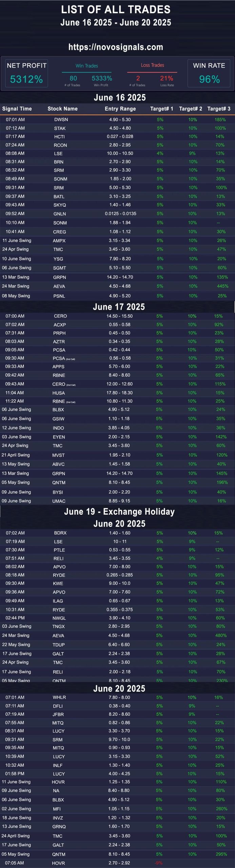Click the NET PROFIT 5312% box
The height and width of the screenshot is (868, 235).
click(x=26, y=73)
